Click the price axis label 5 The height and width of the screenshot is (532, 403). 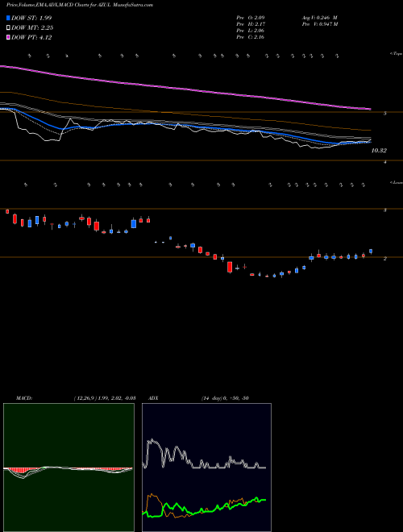385,114
